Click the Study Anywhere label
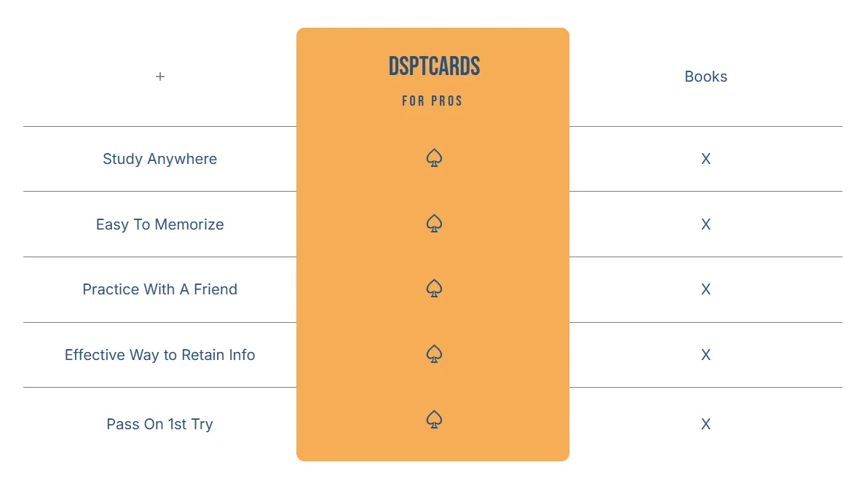Screen dimensions: 868x489 (x=160, y=159)
